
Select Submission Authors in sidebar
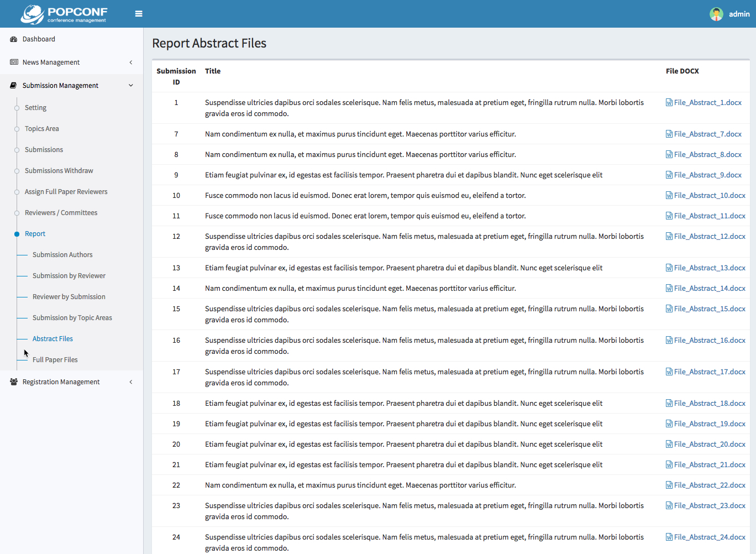click(x=62, y=255)
